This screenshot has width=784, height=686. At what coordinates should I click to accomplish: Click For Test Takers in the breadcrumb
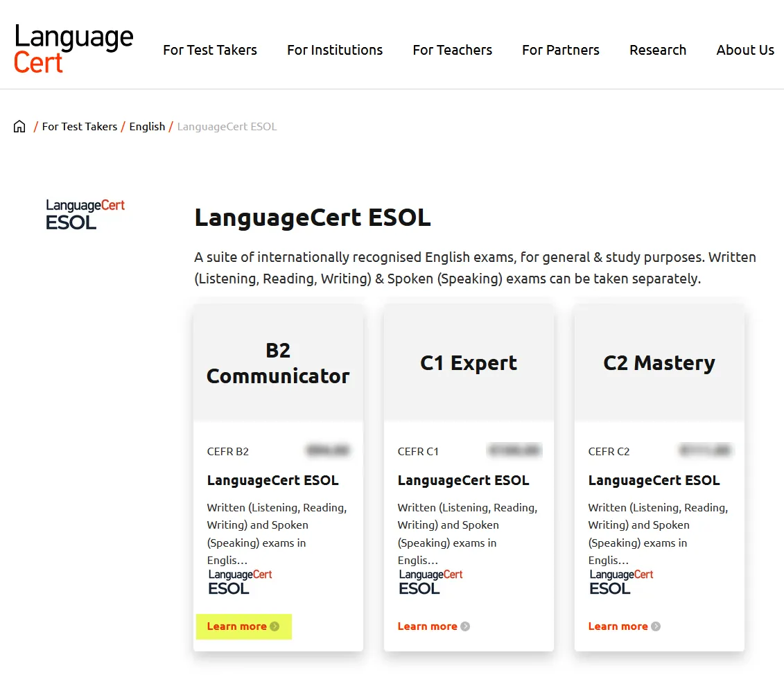click(x=79, y=126)
